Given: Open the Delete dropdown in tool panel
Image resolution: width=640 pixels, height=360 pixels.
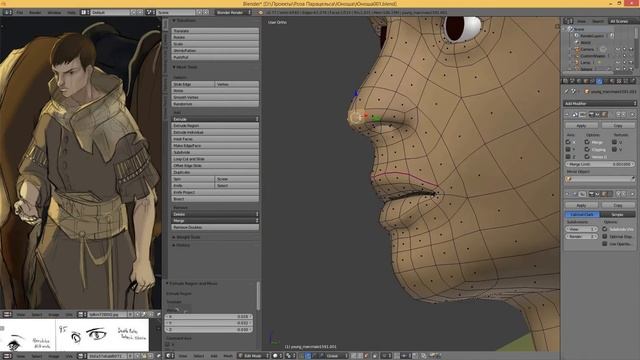Looking at the screenshot, I should click(x=215, y=214).
